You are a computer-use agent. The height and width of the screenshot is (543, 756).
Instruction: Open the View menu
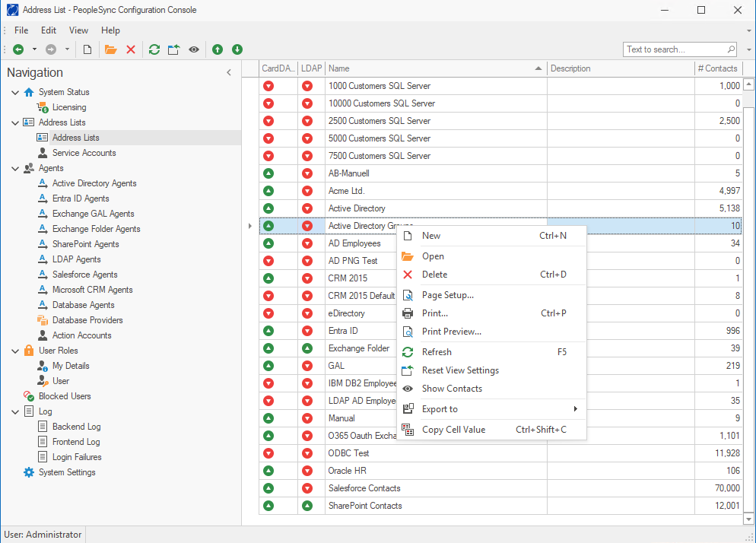(78, 30)
